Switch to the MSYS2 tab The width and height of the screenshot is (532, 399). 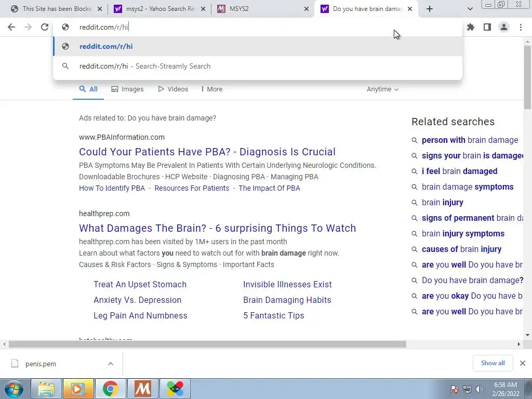click(263, 9)
